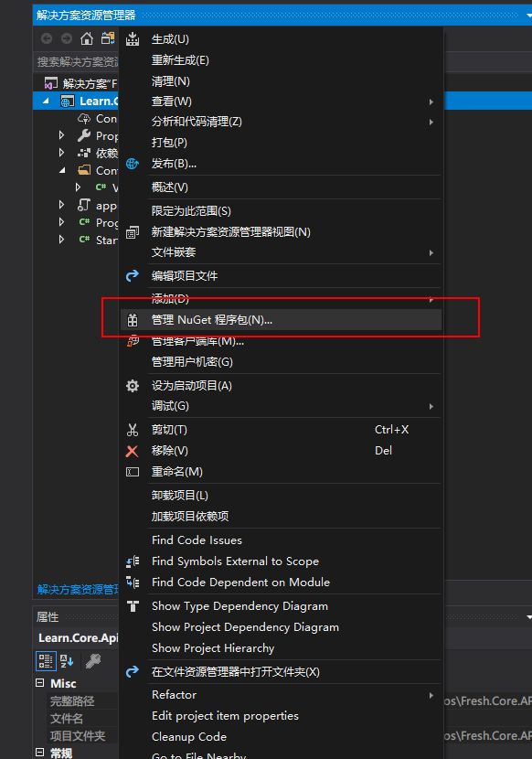Click the red X Remove icon
The image size is (532, 759).
[132, 451]
